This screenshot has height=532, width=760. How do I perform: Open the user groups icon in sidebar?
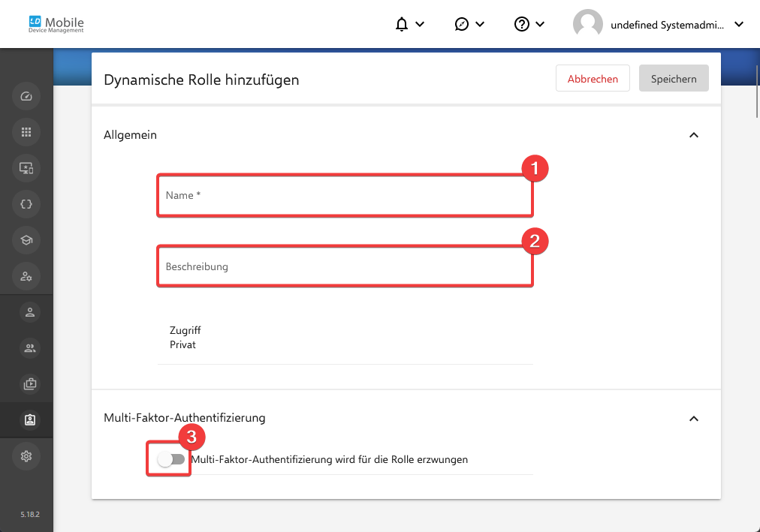pyautogui.click(x=30, y=348)
